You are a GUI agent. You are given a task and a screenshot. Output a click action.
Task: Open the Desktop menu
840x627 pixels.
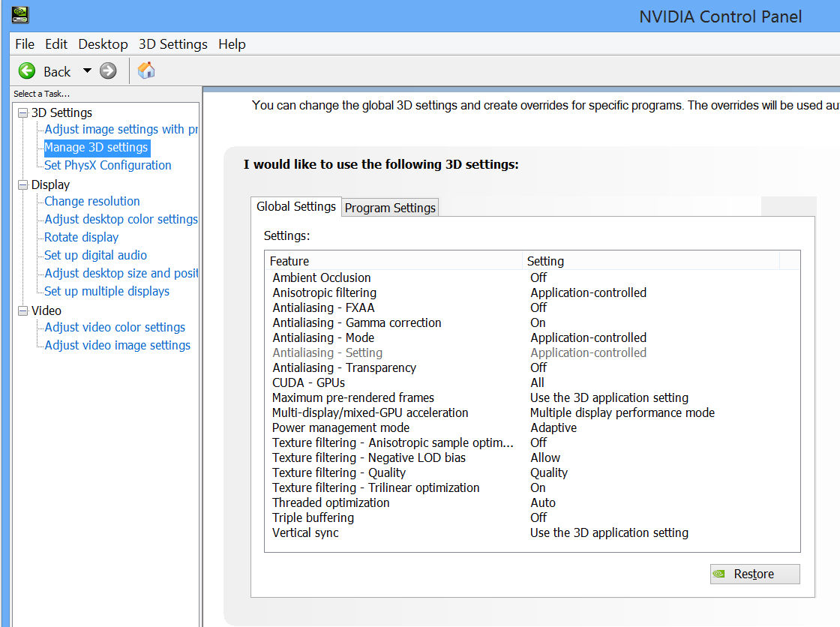point(103,44)
